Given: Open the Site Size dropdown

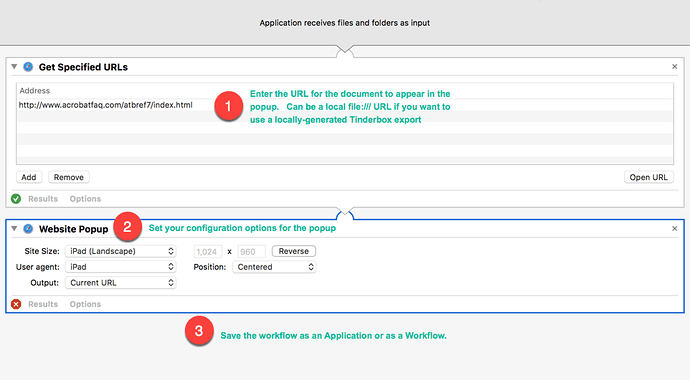Looking at the screenshot, I should (121, 251).
